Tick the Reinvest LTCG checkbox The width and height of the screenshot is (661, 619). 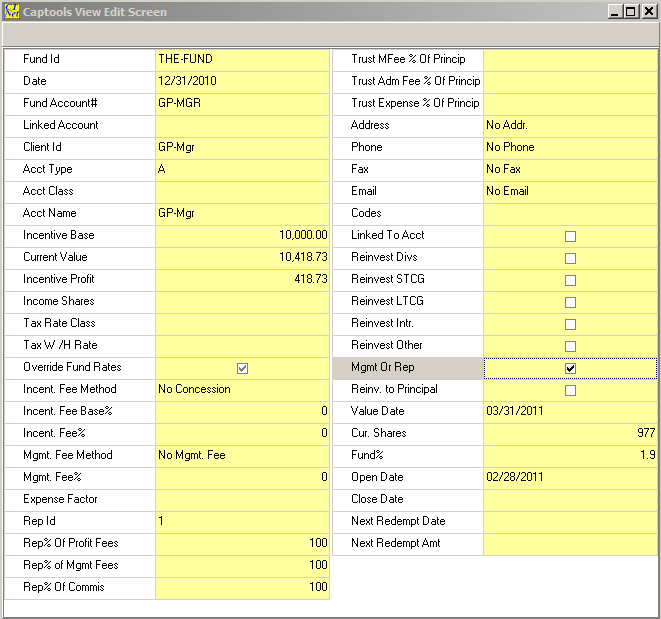click(570, 302)
